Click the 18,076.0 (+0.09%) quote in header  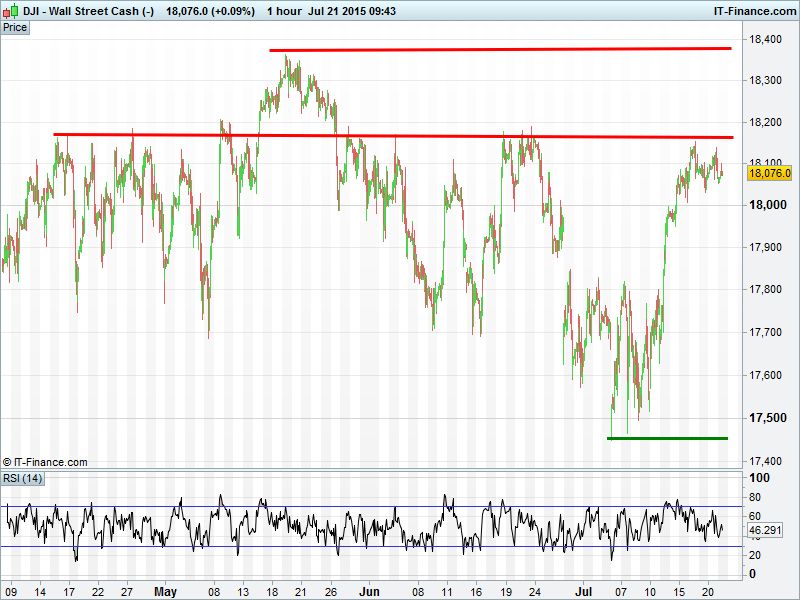coord(211,11)
